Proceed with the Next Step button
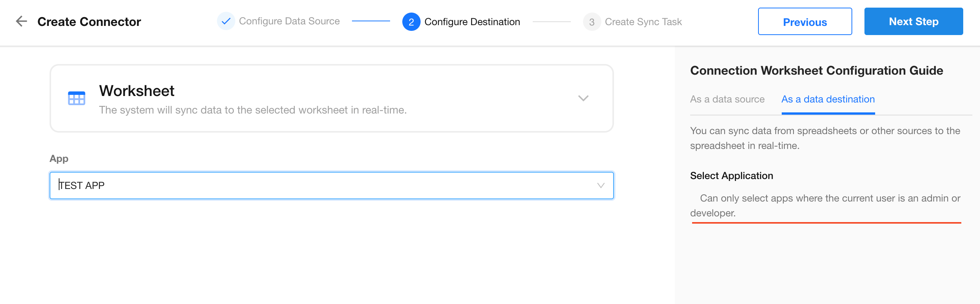Image resolution: width=980 pixels, height=304 pixels. (x=913, y=22)
